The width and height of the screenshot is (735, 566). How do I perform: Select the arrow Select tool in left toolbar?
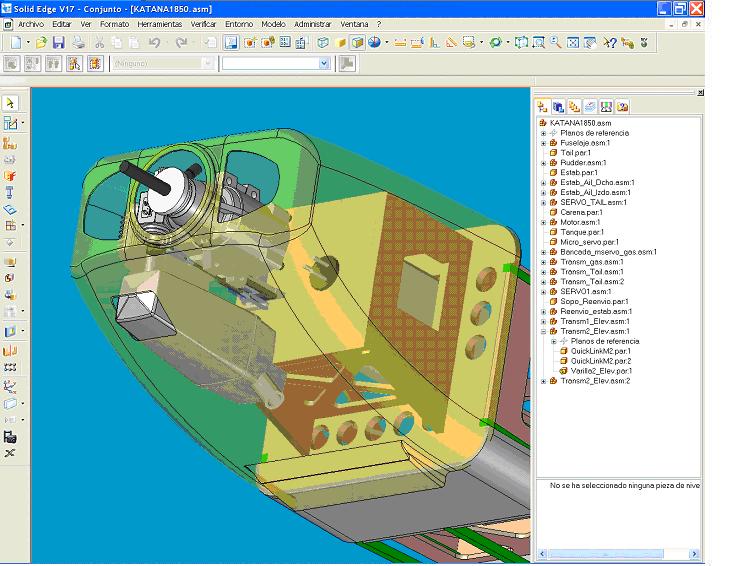[10, 103]
